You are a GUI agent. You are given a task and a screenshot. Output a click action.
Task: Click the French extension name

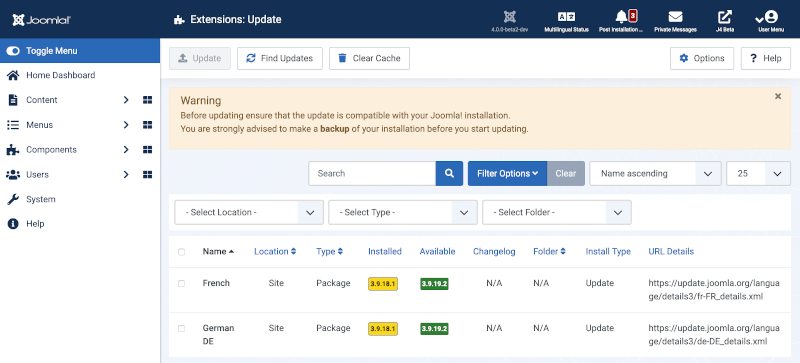click(216, 283)
